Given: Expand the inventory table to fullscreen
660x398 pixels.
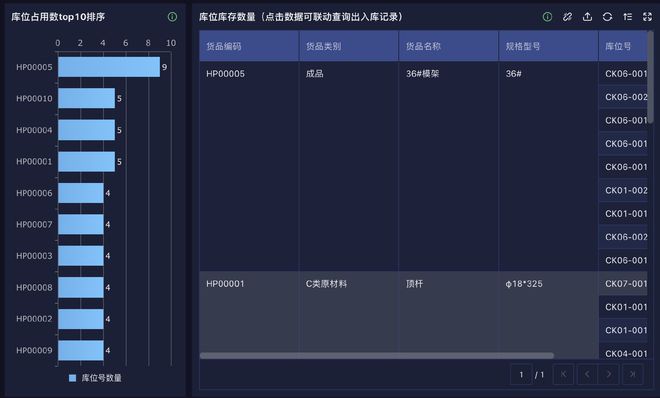Looking at the screenshot, I should [647, 17].
